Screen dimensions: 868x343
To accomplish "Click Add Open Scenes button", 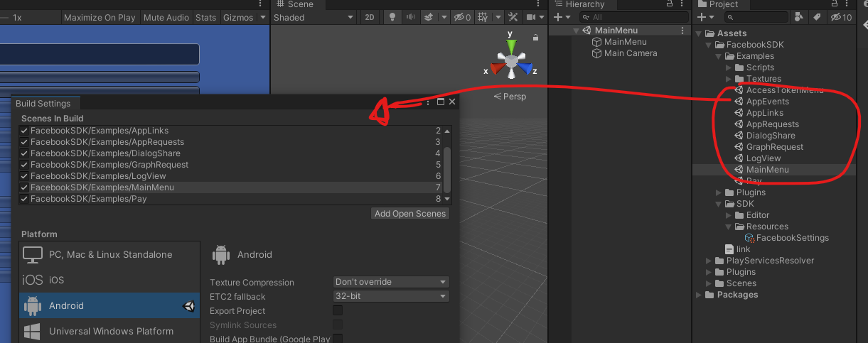I will point(410,214).
